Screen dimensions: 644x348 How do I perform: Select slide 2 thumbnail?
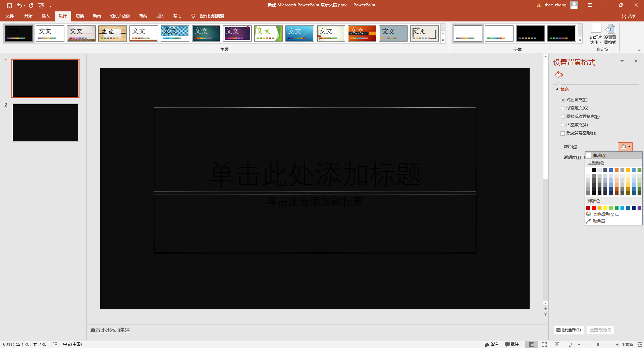pyautogui.click(x=45, y=123)
